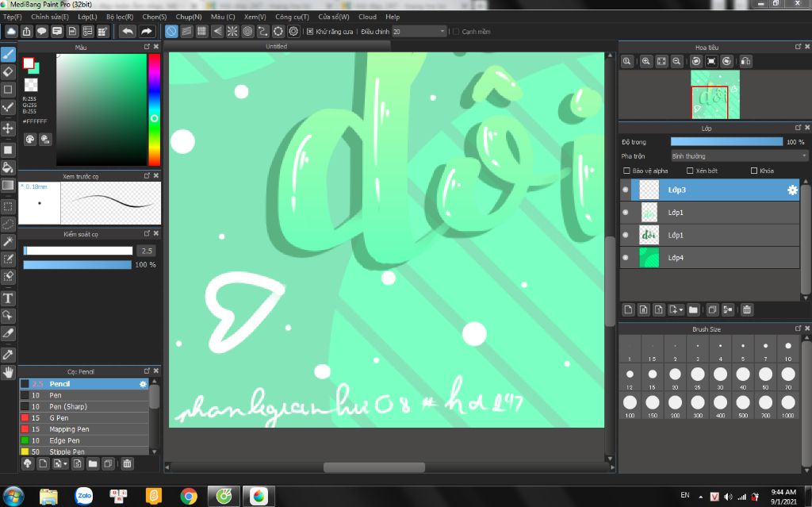Select the Text tool
This screenshot has height=507, width=812.
pyautogui.click(x=8, y=298)
